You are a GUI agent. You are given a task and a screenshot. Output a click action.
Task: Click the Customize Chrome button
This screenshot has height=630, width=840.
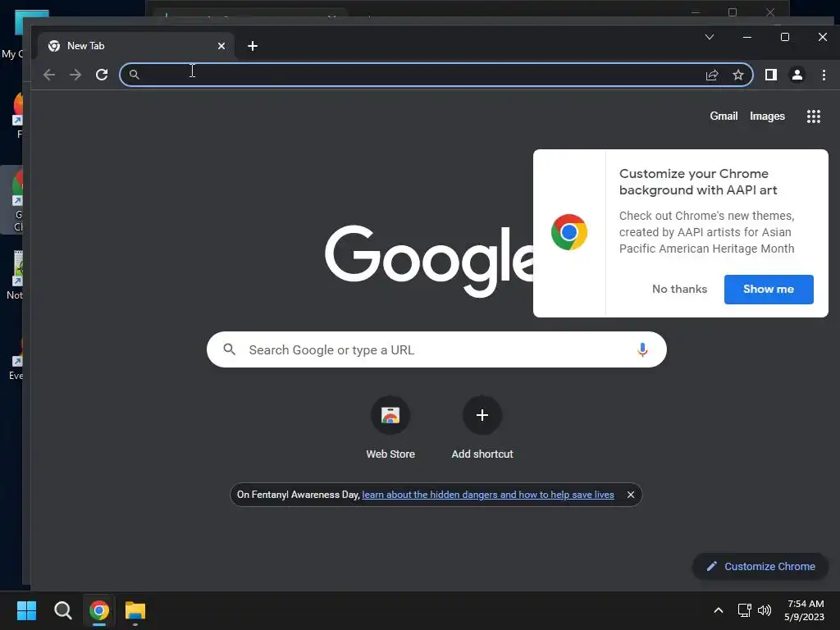(760, 566)
